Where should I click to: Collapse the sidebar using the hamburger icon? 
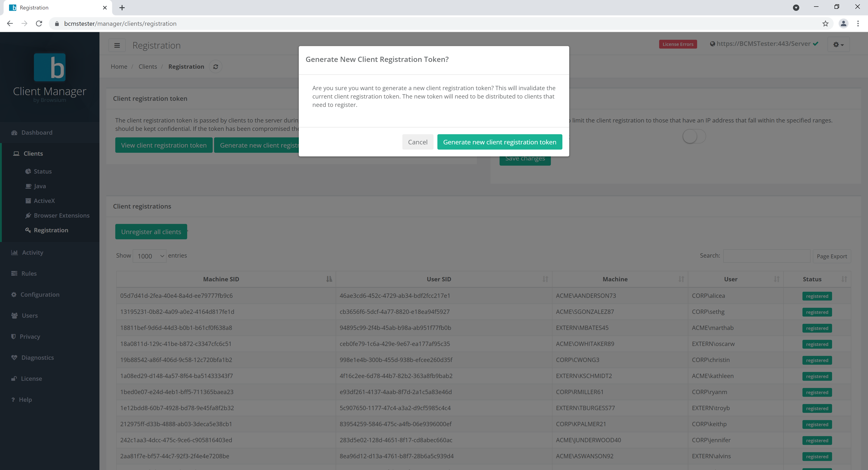[x=117, y=45]
